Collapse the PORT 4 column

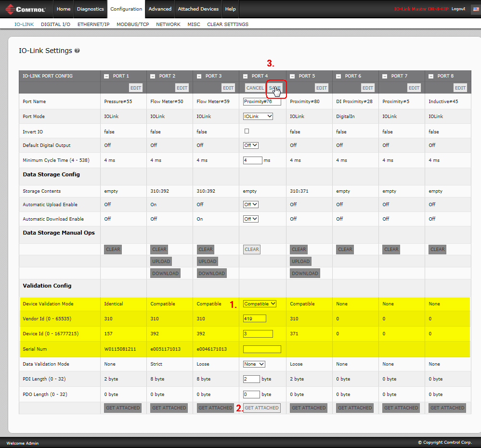245,77
